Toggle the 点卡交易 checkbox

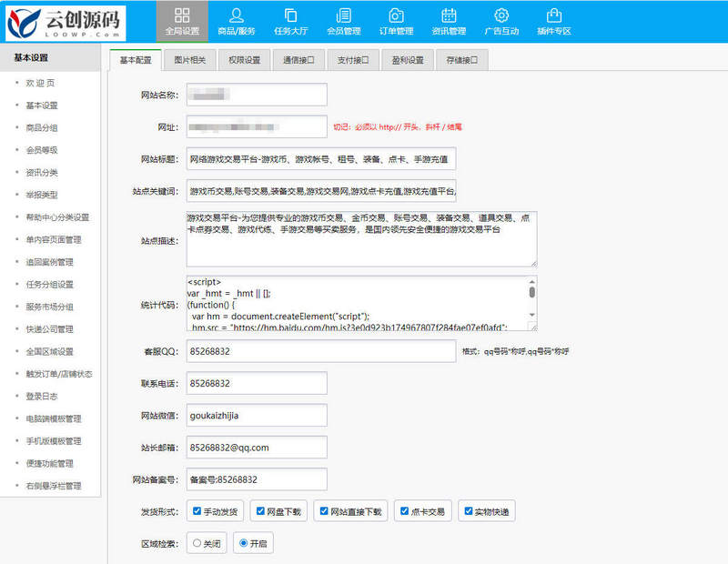[404, 511]
